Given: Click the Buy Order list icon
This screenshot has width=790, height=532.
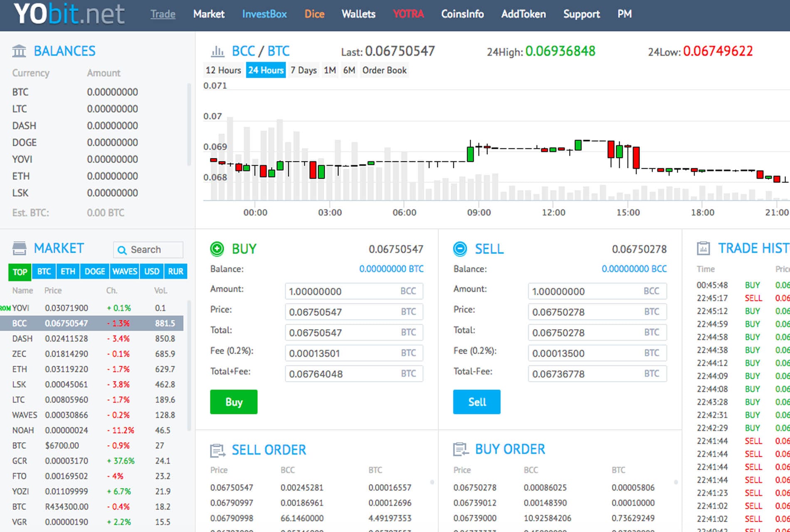Looking at the screenshot, I should [x=460, y=449].
